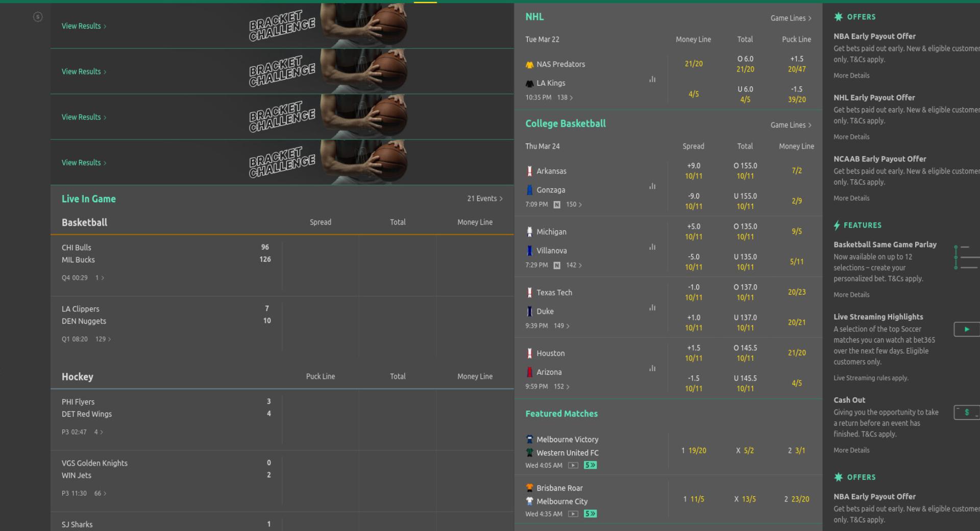The width and height of the screenshot is (980, 531).
Task: Expand 129 markets for Clippers vs Nuggets
Action: click(103, 339)
